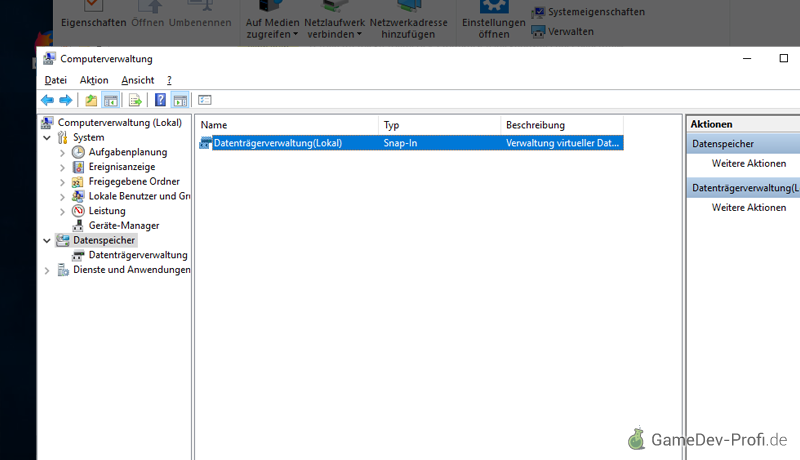Click the Forward arrow toolbar icon
The image size is (800, 460).
click(65, 100)
